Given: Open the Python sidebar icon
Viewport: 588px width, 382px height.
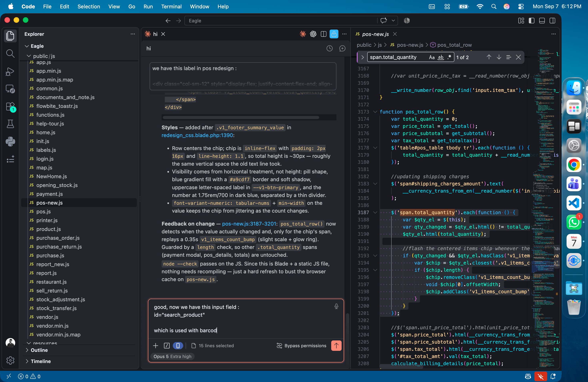Looking at the screenshot, I should (x=10, y=141).
